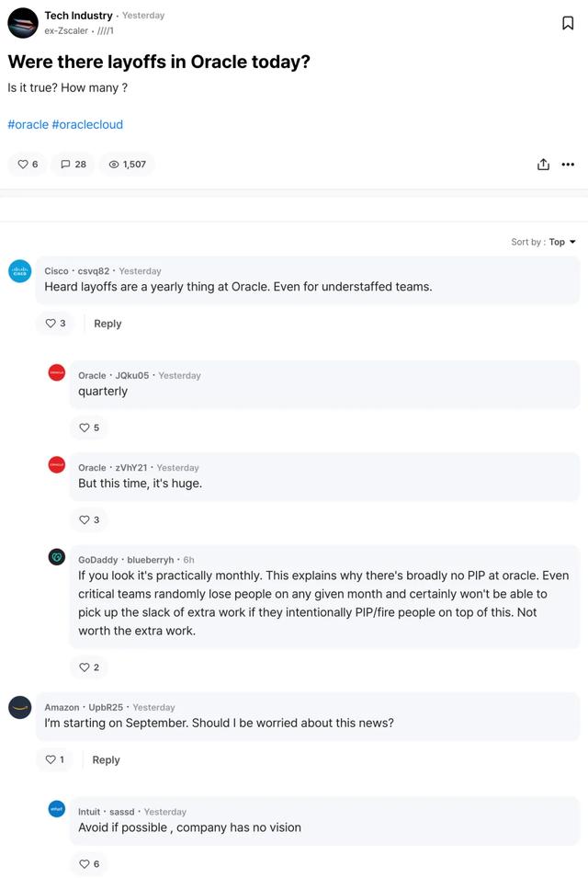Click the Tech Industry channel avatar
The image size is (588, 878).
click(x=22, y=23)
